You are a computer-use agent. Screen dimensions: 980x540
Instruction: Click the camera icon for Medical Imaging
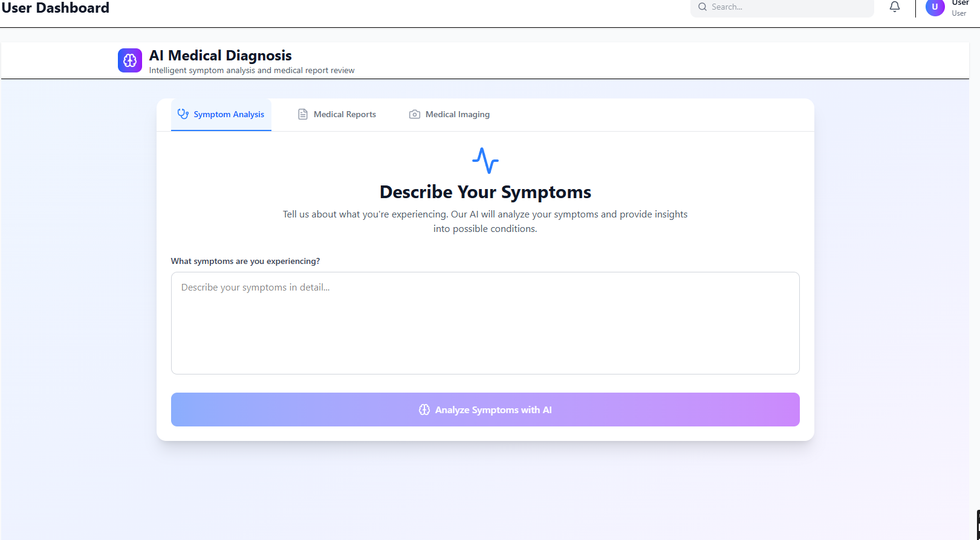click(415, 114)
